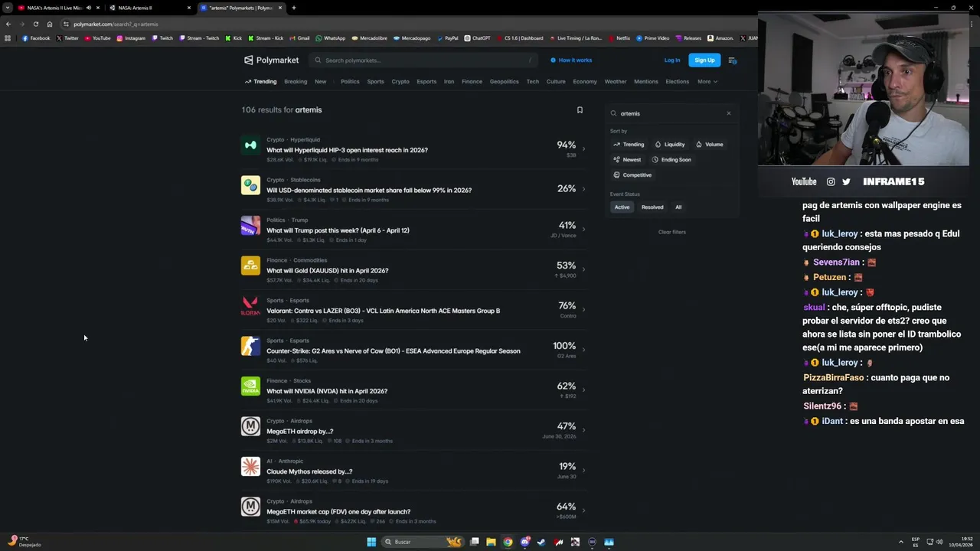
Task: Open the Politics category tab
Action: 350,81
